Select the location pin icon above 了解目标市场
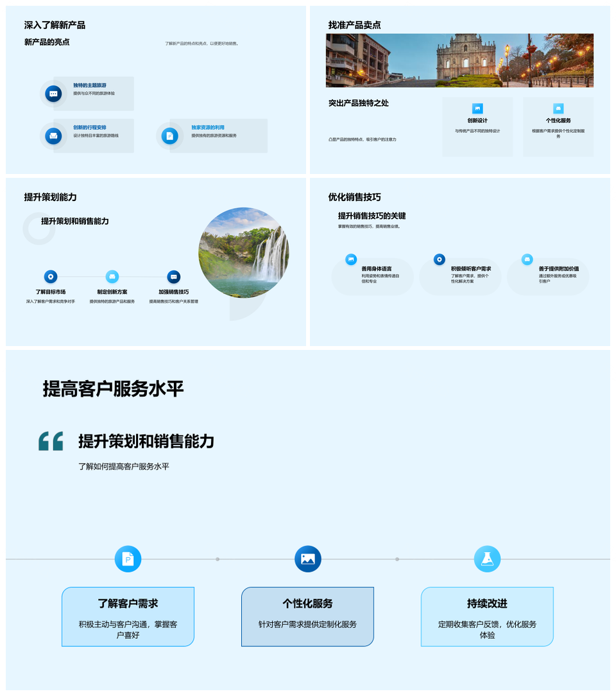The height and width of the screenshot is (696, 616). (x=51, y=277)
